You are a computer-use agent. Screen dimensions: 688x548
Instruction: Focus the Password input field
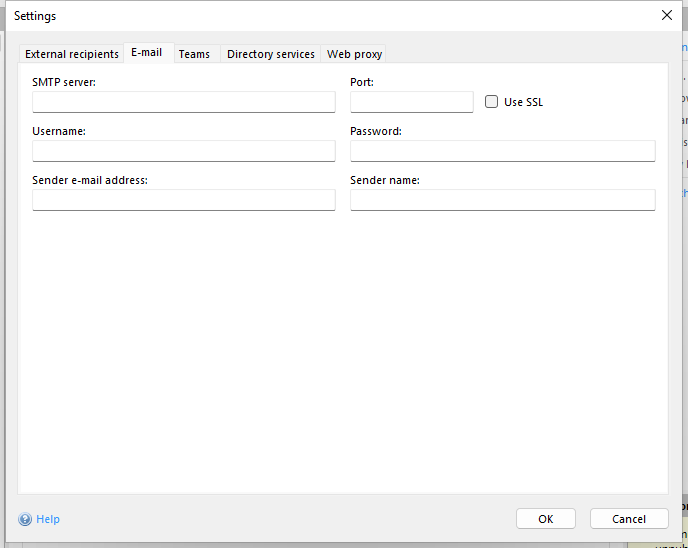pos(502,151)
